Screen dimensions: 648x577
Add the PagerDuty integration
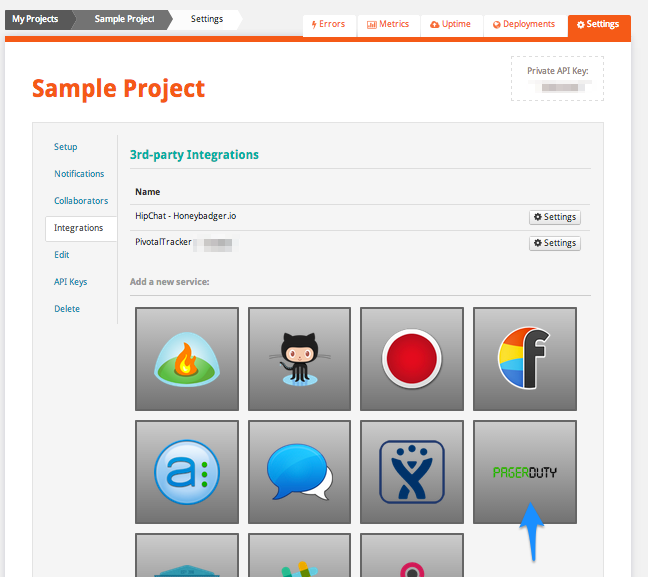point(524,472)
